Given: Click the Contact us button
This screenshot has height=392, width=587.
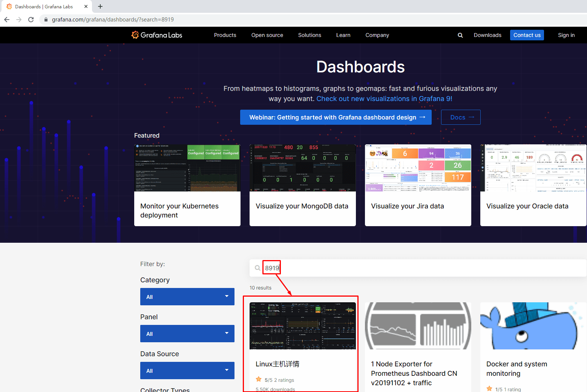Looking at the screenshot, I should click(x=527, y=35).
